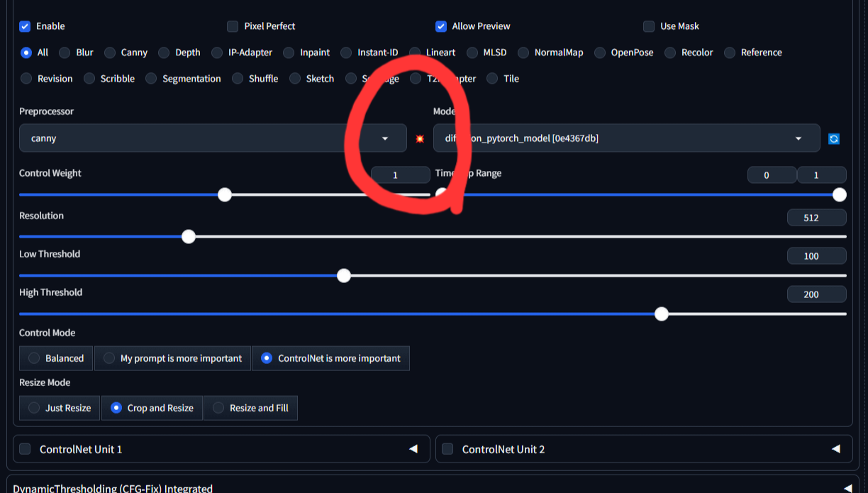Expand DynamicThresholding (CFG-Fix) Integrated section
Screen dimensions: 868x493
[x=847, y=488]
